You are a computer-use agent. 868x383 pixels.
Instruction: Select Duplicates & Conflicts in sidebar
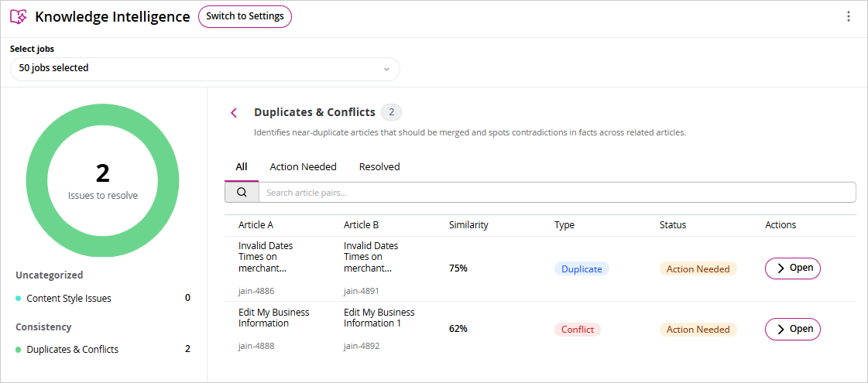tap(103, 349)
